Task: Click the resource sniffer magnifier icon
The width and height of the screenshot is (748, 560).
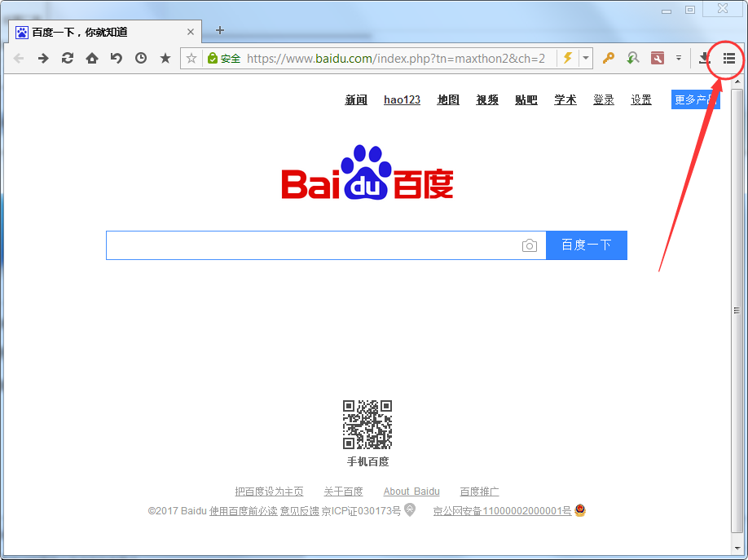Action: [x=632, y=58]
